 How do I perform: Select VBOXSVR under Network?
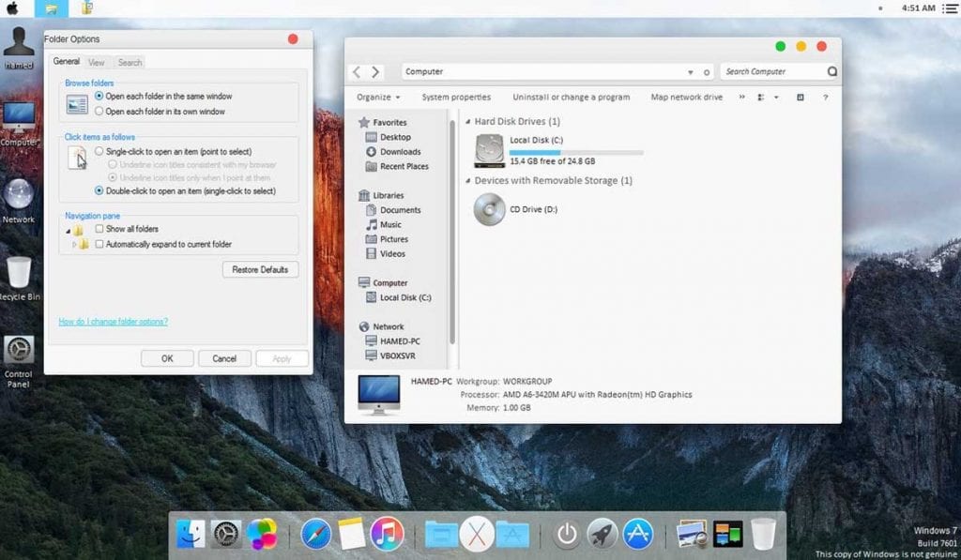pos(390,356)
